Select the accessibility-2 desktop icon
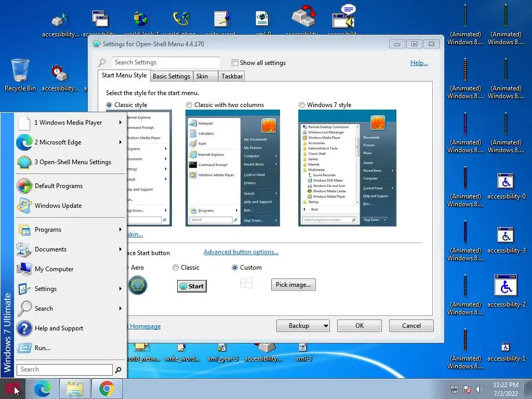 [506, 291]
